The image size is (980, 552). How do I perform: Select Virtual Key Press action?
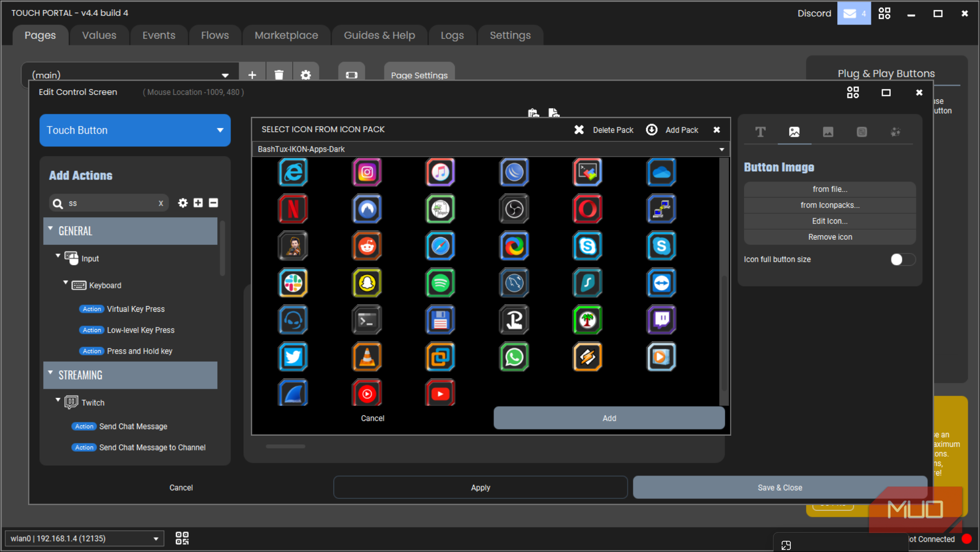coord(136,309)
